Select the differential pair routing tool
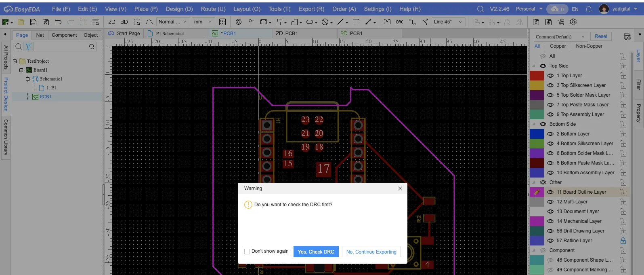The width and height of the screenshot is (644, 275). (x=425, y=22)
